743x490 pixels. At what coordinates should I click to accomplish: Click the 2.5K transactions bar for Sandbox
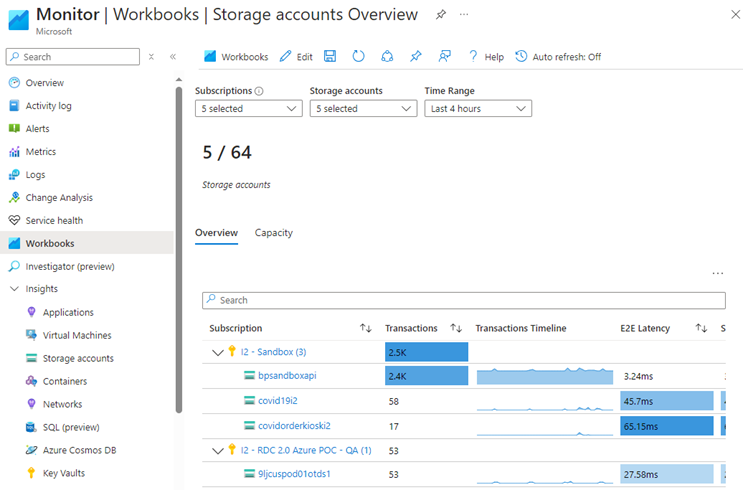426,352
